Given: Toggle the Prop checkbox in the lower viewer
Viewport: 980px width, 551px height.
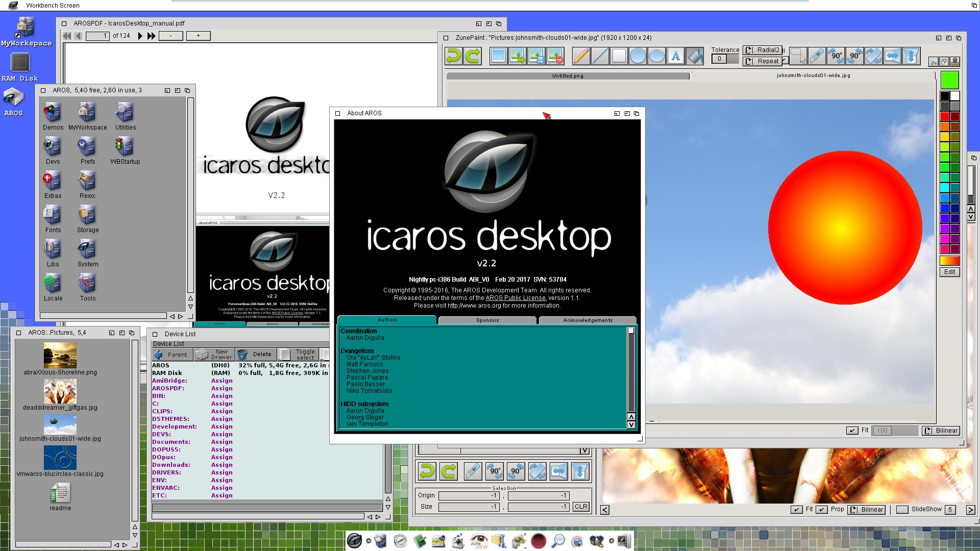Looking at the screenshot, I should point(821,510).
